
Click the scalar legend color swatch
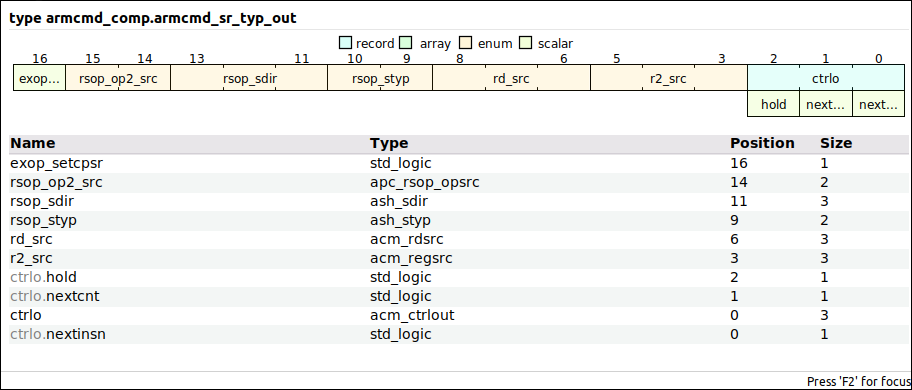point(525,43)
